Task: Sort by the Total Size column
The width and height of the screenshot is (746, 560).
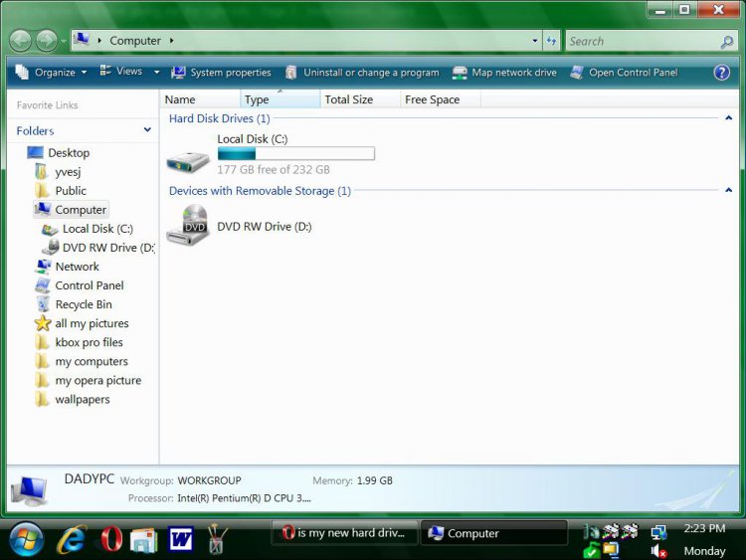Action: 360,99
